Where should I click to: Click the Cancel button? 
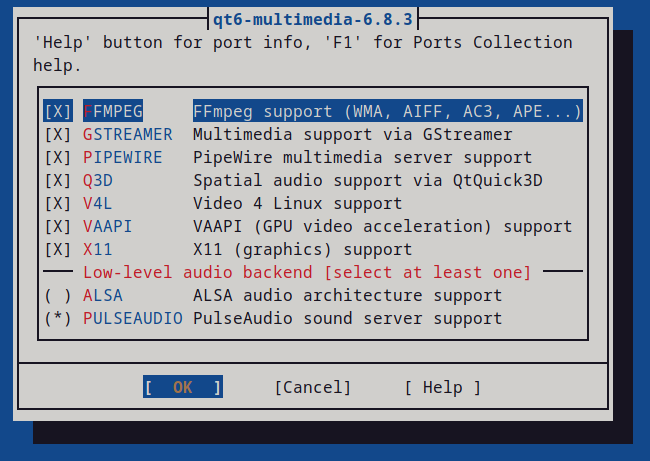click(313, 387)
